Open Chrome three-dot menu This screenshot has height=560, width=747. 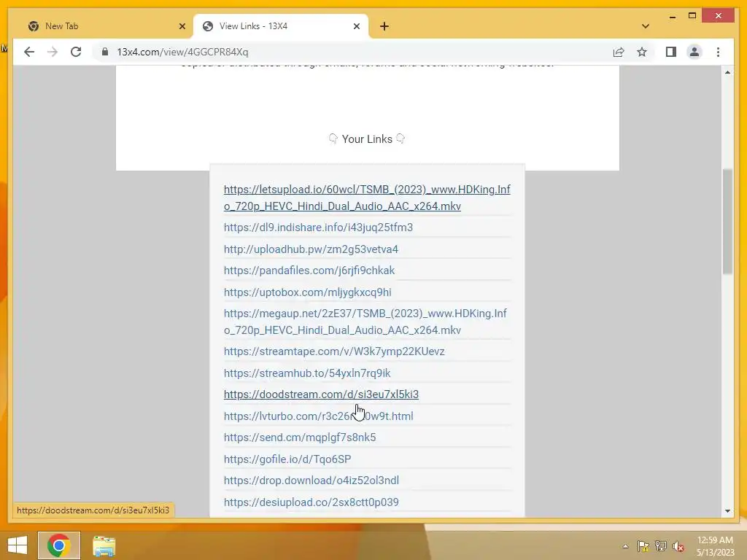[x=718, y=52]
